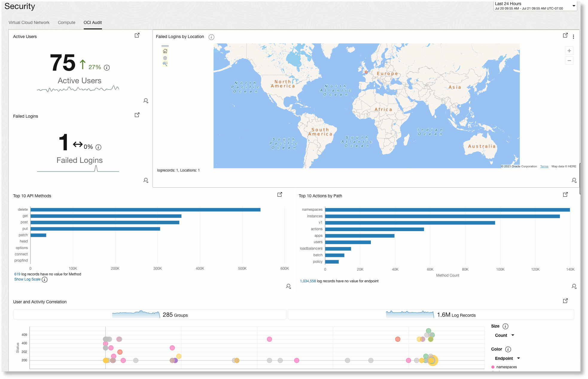Open the map Terms link
The image size is (588, 379).
click(x=544, y=166)
